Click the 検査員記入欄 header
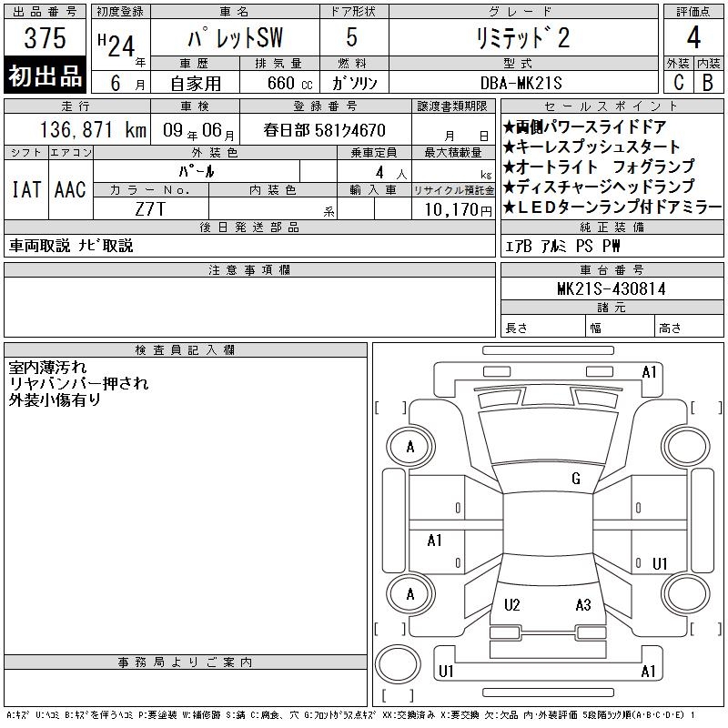 click(x=186, y=350)
